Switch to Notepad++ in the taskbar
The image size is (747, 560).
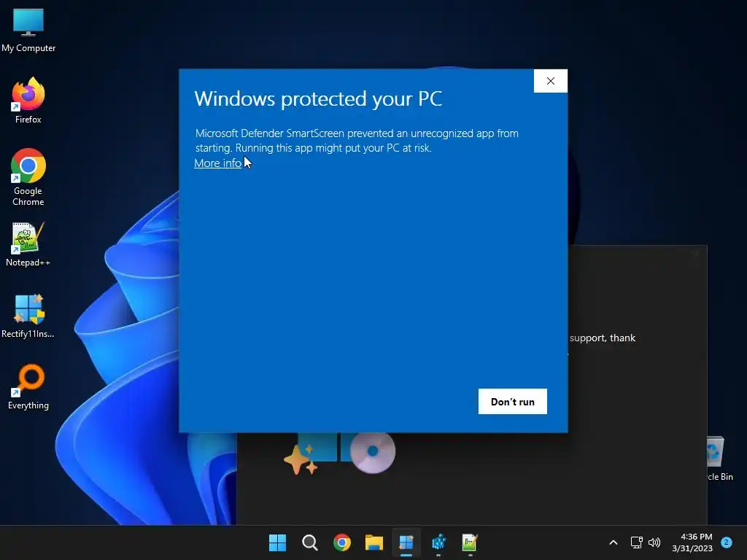(470, 542)
